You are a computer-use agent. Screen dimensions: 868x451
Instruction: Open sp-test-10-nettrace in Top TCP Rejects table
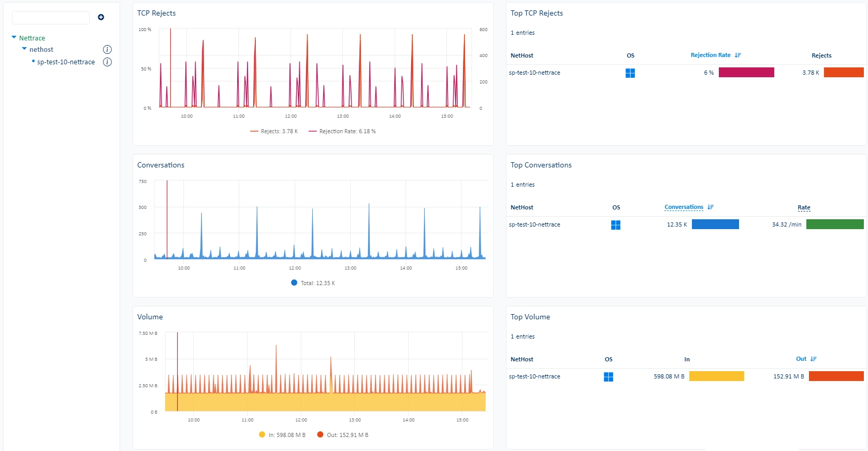pos(534,73)
